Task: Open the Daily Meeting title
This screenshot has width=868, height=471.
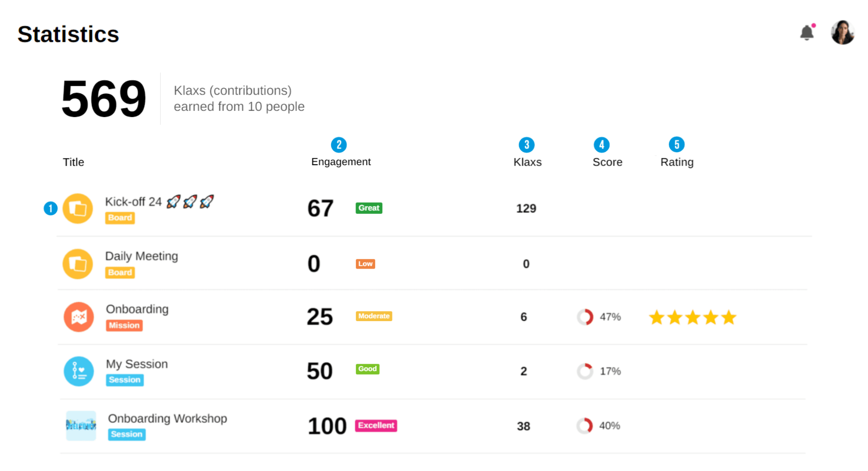Action: [x=142, y=256]
